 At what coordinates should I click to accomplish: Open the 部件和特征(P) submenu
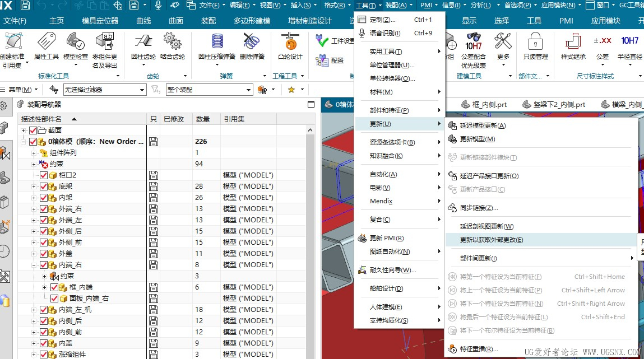[400, 110]
